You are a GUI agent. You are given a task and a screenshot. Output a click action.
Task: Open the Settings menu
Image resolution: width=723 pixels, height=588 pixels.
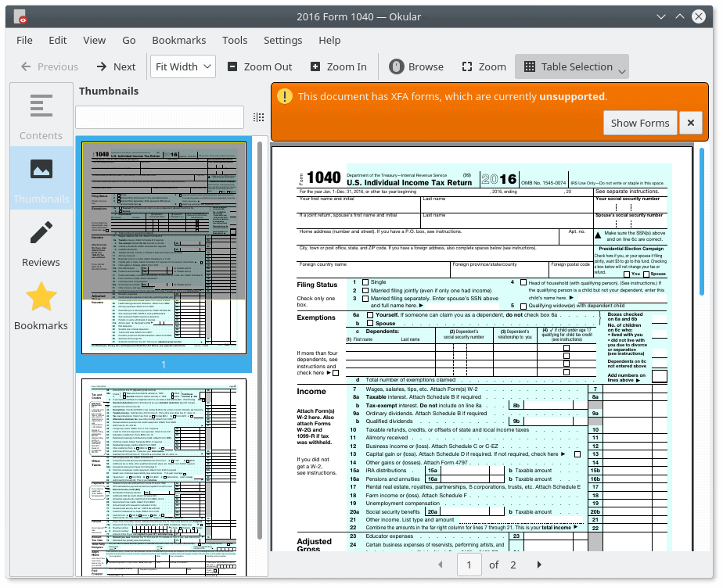point(283,41)
